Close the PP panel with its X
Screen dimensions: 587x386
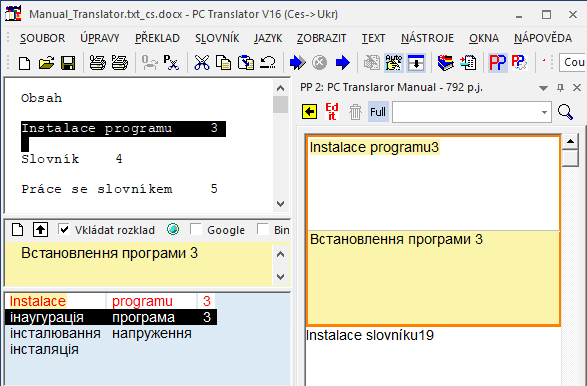pyautogui.click(x=577, y=88)
